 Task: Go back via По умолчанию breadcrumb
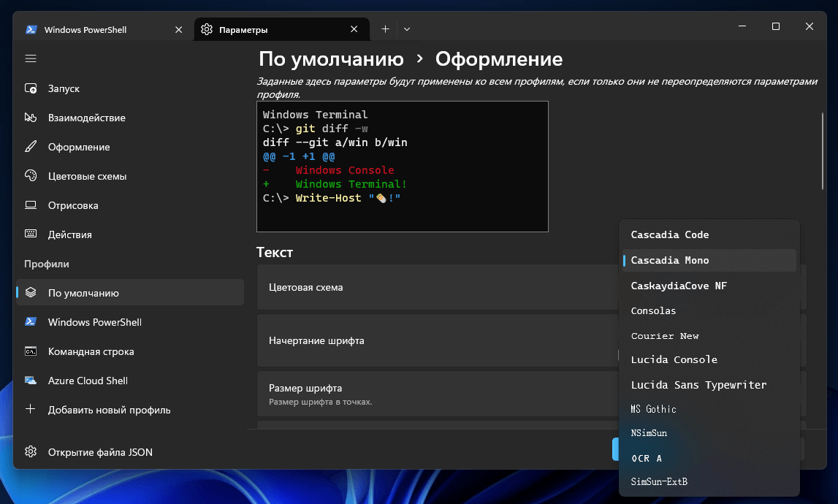click(x=331, y=58)
